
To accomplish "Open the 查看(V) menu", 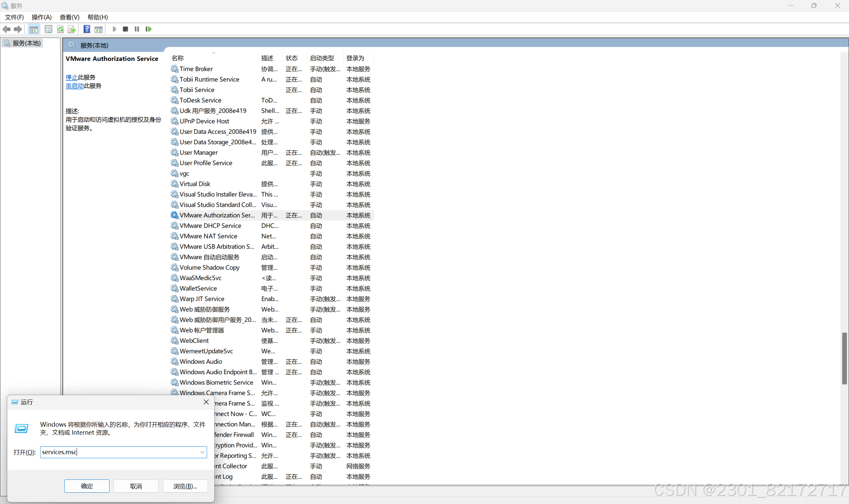I will (x=69, y=17).
